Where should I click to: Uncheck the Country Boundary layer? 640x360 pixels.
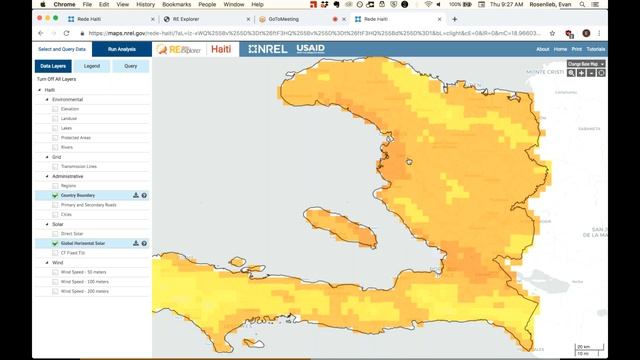coord(55,196)
